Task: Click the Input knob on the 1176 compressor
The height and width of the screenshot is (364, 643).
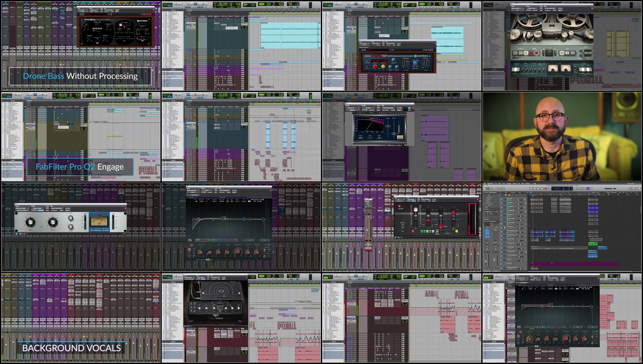Action: 30,222
